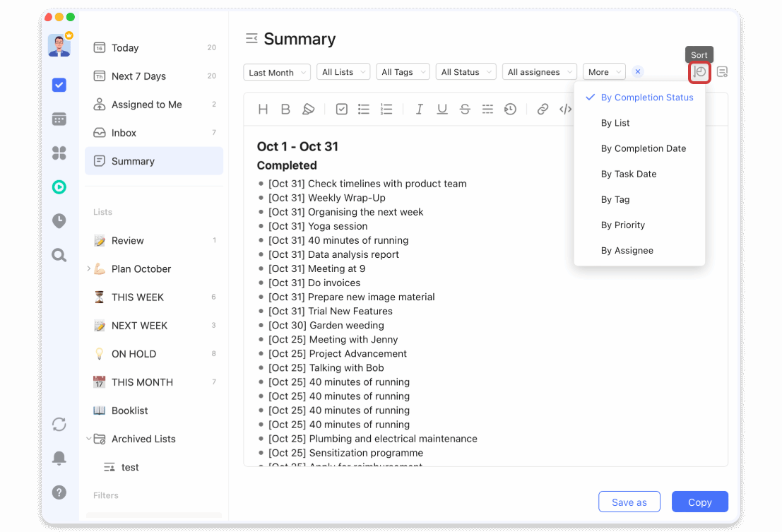Choose By Priority in the sort menu

click(x=622, y=225)
